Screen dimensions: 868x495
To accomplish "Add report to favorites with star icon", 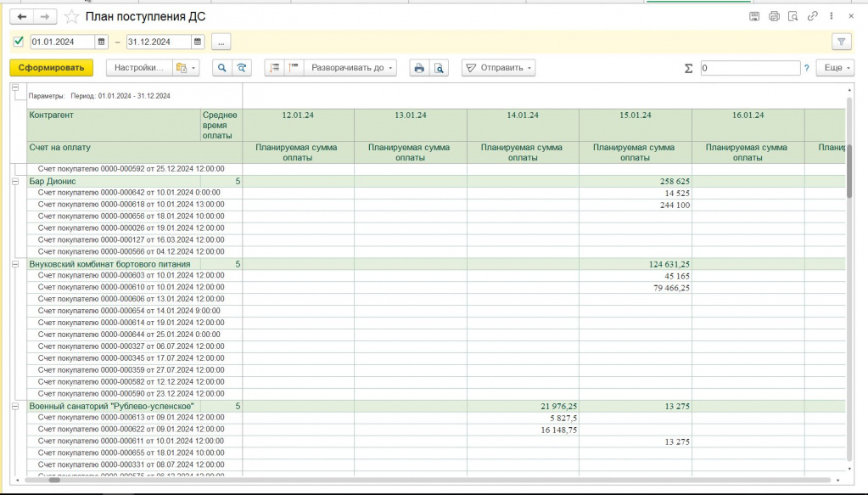I will pos(72,17).
